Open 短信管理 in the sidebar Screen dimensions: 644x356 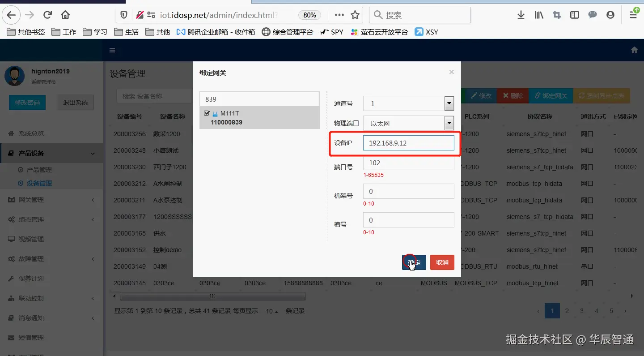(51, 338)
